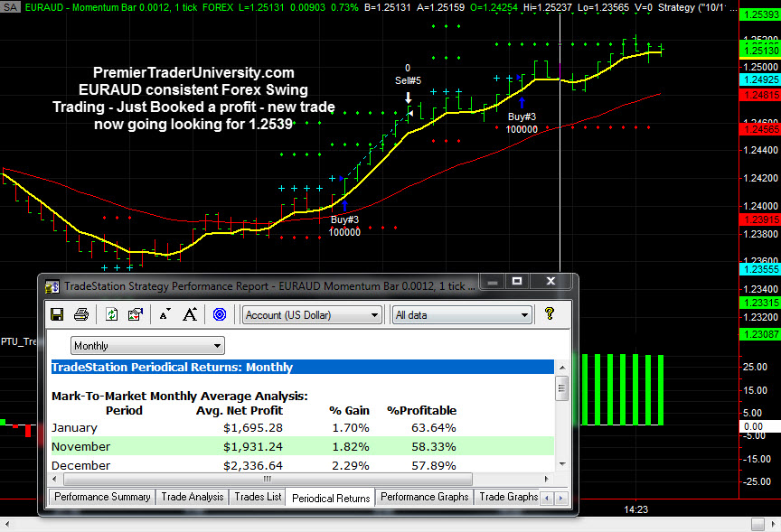781x532 pixels.
Task: Select the Periodical Returns tab
Action: point(331,499)
